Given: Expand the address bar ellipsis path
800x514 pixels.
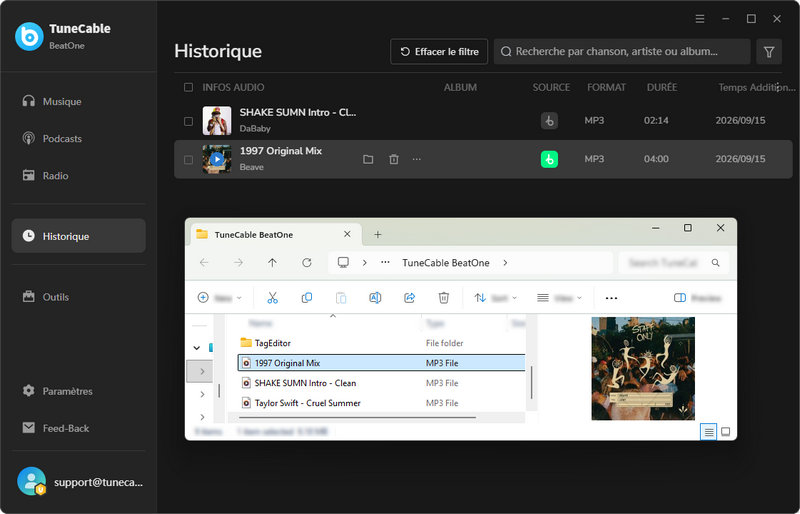Looking at the screenshot, I should (385, 262).
